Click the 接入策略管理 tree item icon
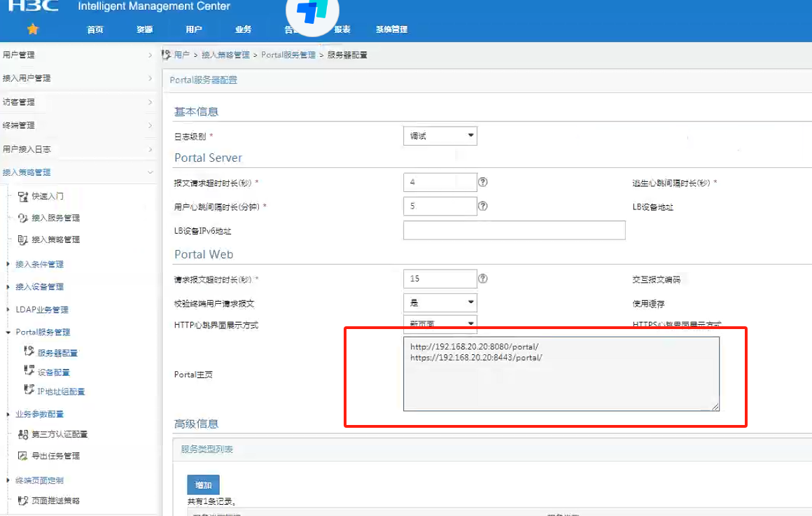The image size is (812, 516). click(23, 240)
